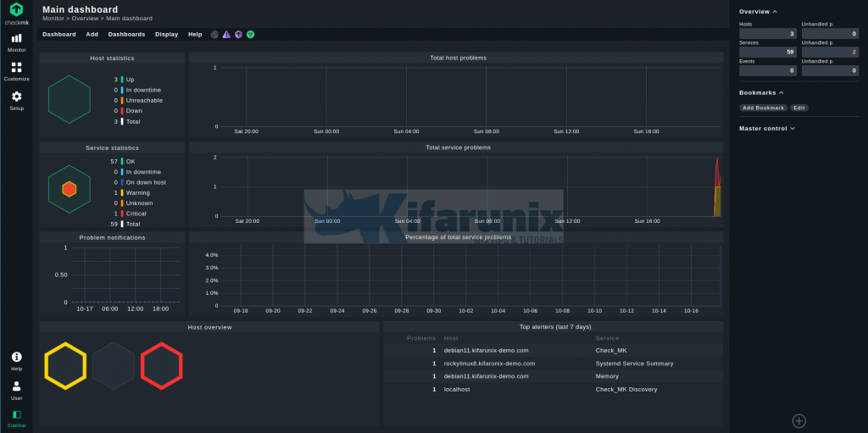The height and width of the screenshot is (433, 868).
Task: Click the unhandled host problems count 0
Action: (x=831, y=34)
